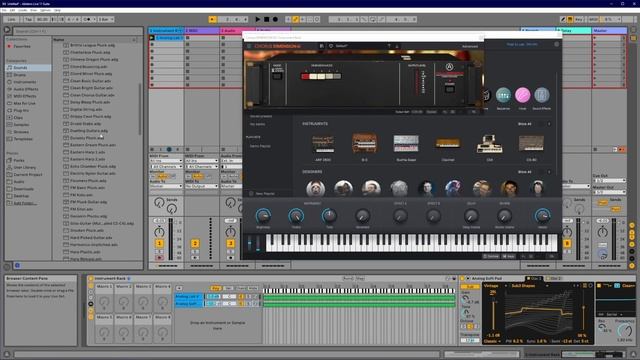Select the Master track header
Image resolution: width=640 pixels, height=360 pixels.
click(x=609, y=31)
